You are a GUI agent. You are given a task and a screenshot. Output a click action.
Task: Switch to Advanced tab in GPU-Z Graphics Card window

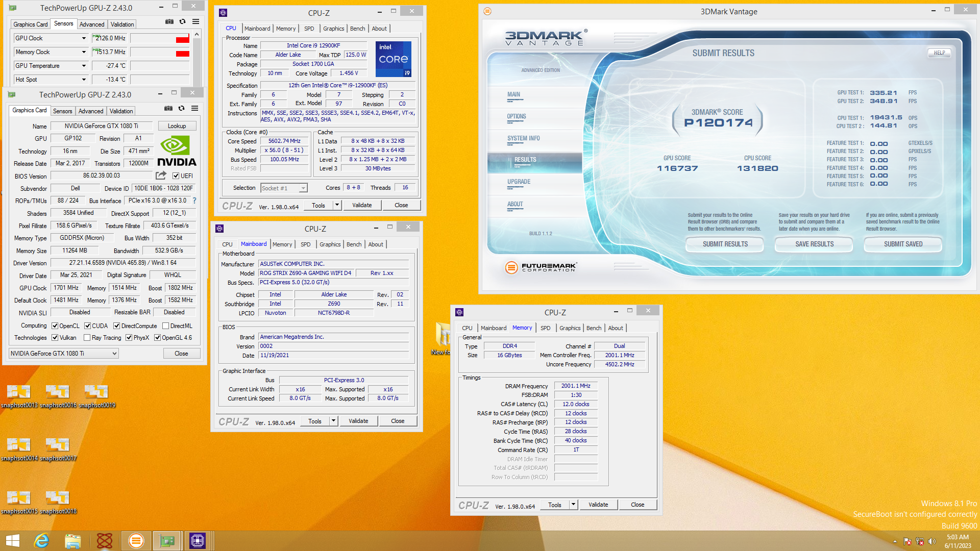coord(91,111)
